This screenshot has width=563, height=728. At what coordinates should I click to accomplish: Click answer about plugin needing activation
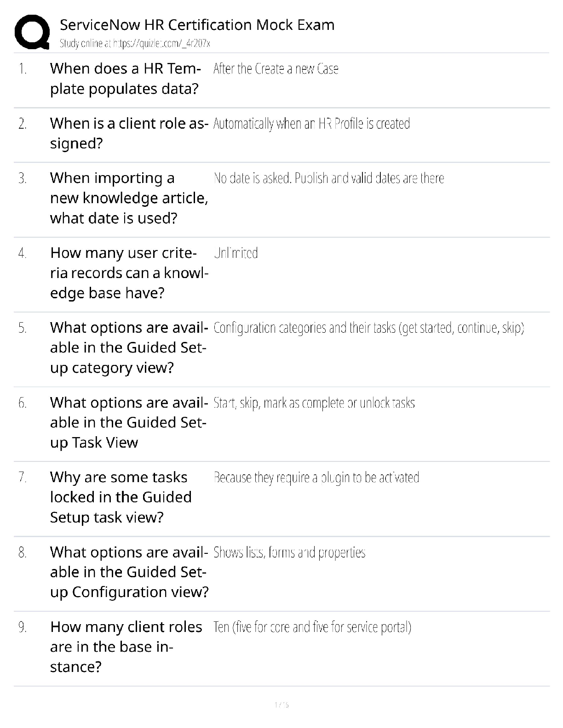pyautogui.click(x=316, y=478)
